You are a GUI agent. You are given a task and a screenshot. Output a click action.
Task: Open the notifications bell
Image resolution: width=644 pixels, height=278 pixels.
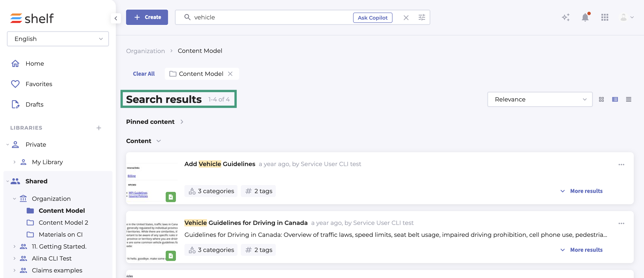585,17
